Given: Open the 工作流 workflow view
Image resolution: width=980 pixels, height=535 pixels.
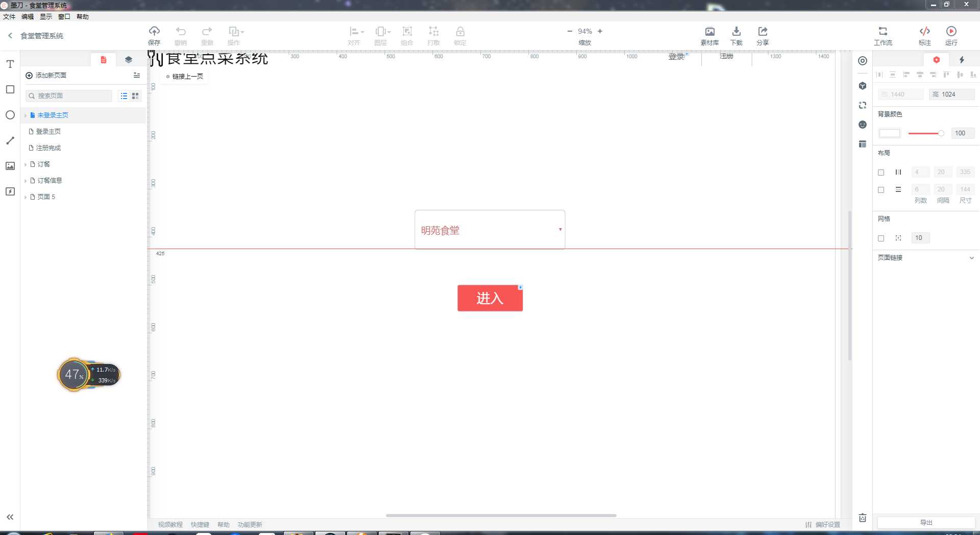Looking at the screenshot, I should 883,36.
